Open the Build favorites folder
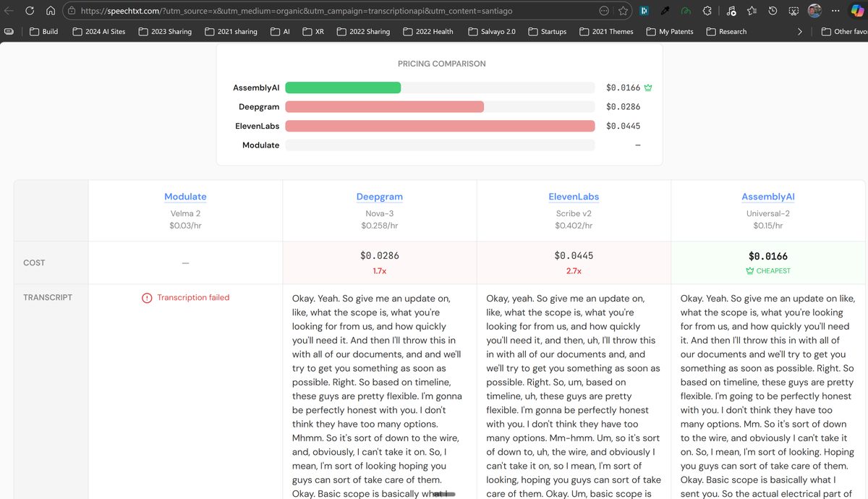The image size is (868, 499). 44,32
